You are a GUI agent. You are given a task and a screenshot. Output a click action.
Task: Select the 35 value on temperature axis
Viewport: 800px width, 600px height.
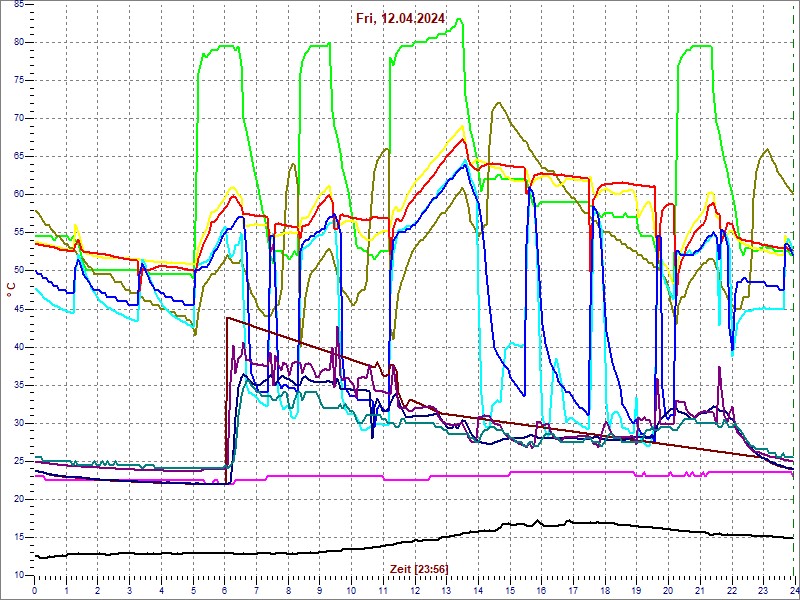[19, 385]
